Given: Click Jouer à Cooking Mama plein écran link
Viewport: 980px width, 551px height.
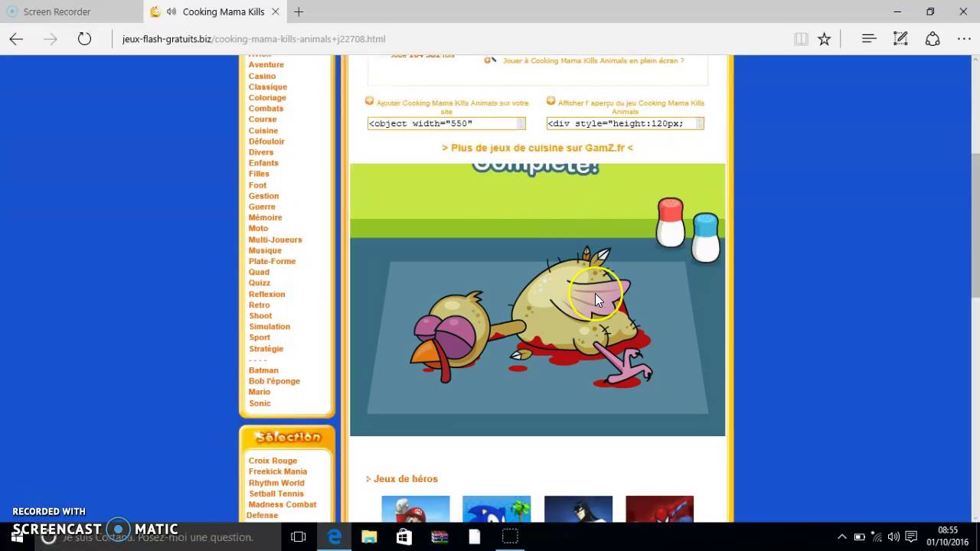Looking at the screenshot, I should point(593,60).
